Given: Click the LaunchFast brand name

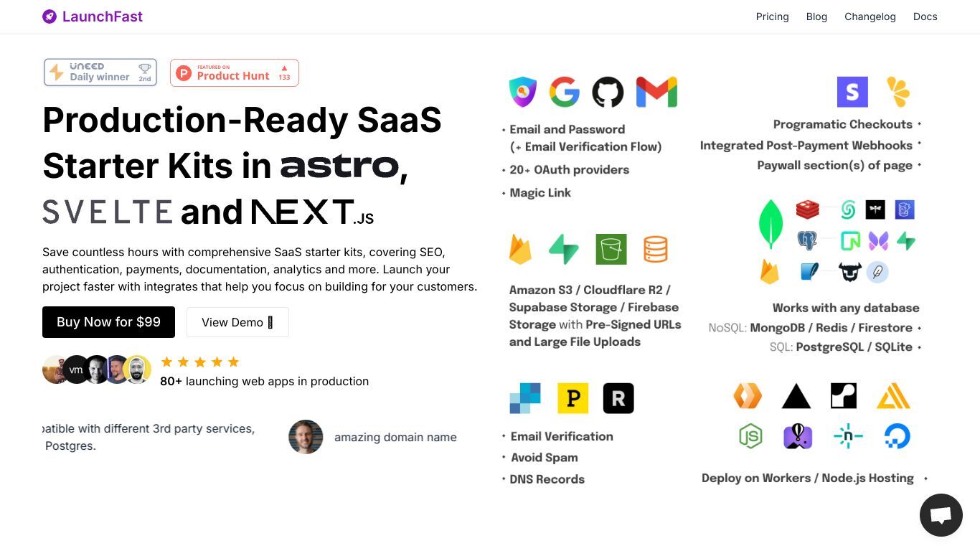Looking at the screenshot, I should pyautogui.click(x=103, y=17).
